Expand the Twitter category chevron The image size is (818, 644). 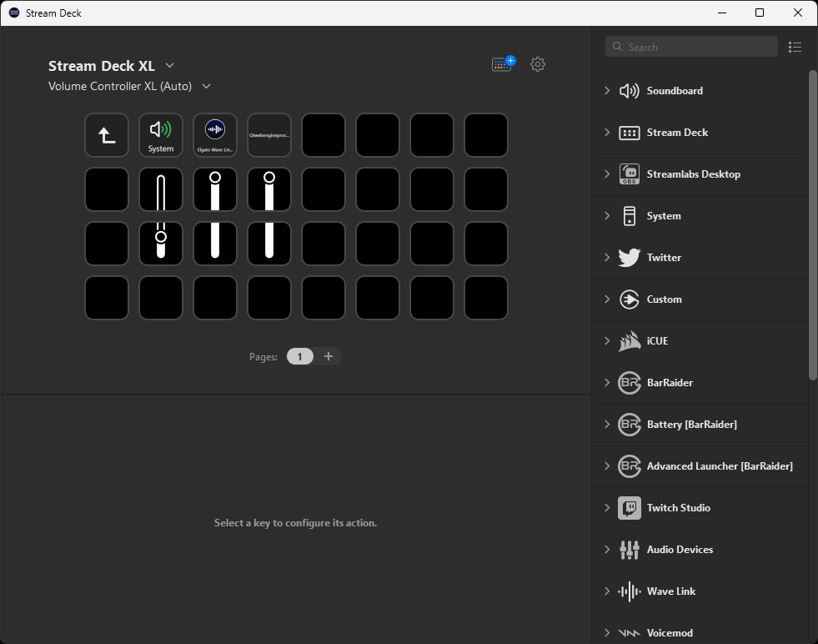607,257
